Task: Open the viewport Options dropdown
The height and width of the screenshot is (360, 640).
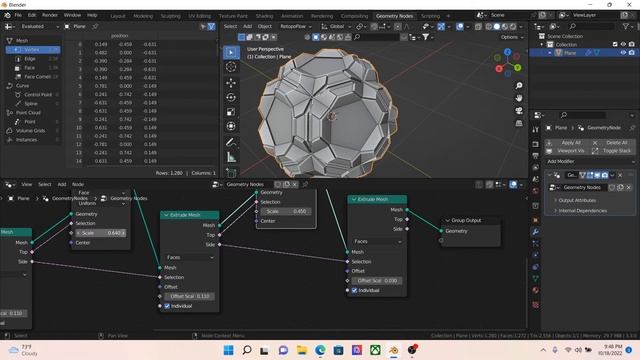Action: tap(512, 37)
